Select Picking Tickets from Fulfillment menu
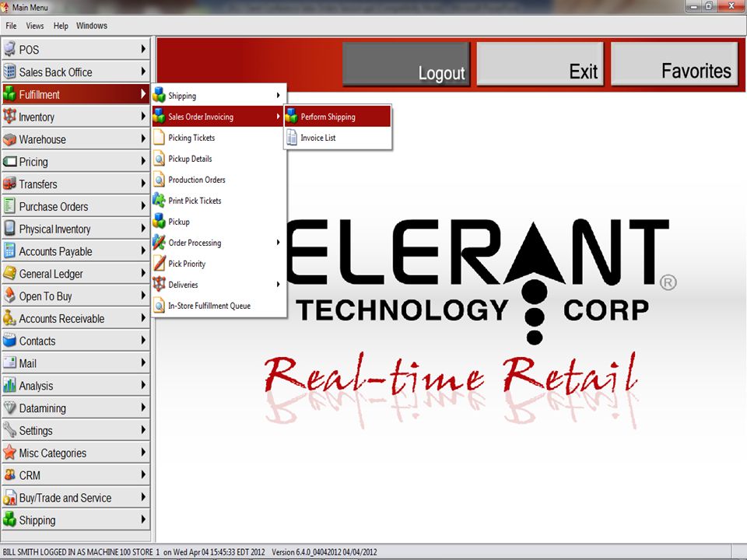Image resolution: width=747 pixels, height=560 pixels. (x=219, y=138)
